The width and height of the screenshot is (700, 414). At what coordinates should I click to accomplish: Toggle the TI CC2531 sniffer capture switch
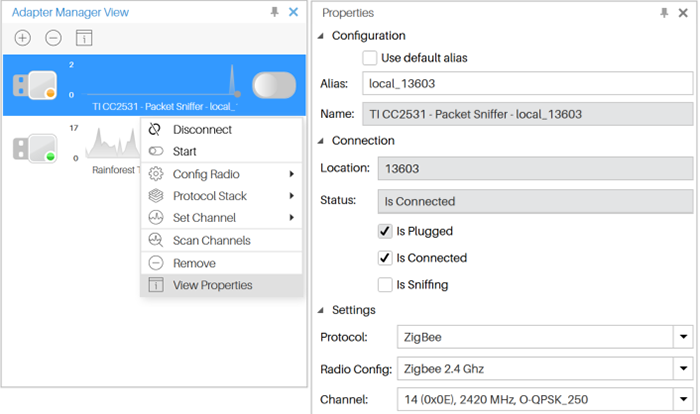pyautogui.click(x=274, y=85)
